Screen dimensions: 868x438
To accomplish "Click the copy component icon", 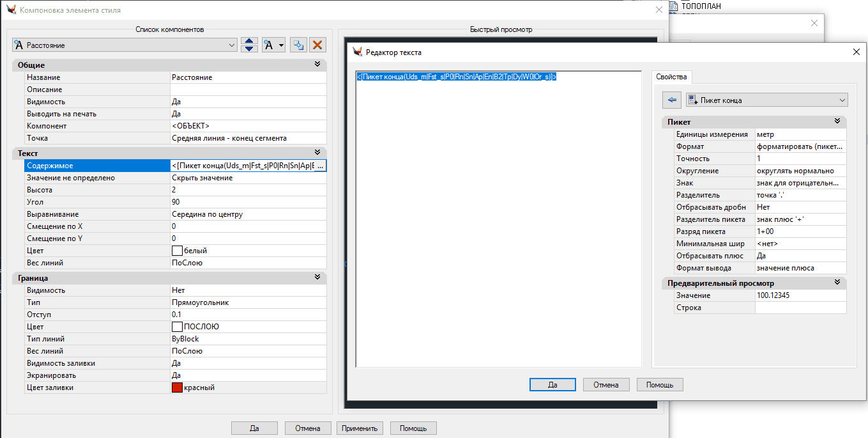I will (x=298, y=45).
